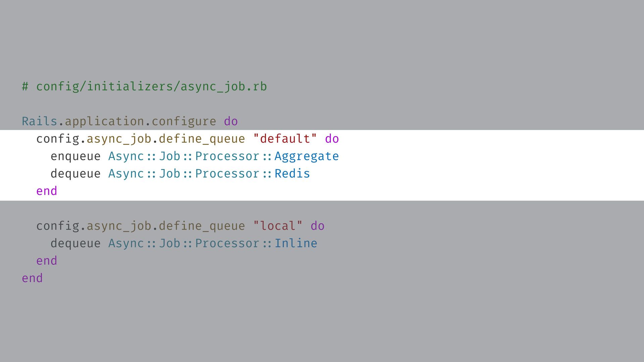Click the "default" string literal

click(285, 139)
